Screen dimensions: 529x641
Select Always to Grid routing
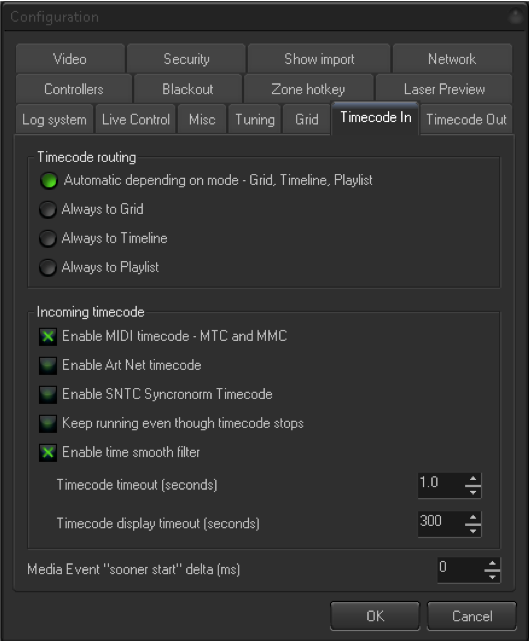pos(48,209)
